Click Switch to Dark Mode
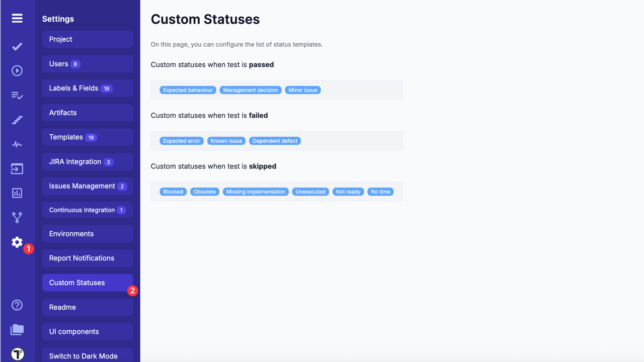This screenshot has width=644, height=362. [x=87, y=355]
